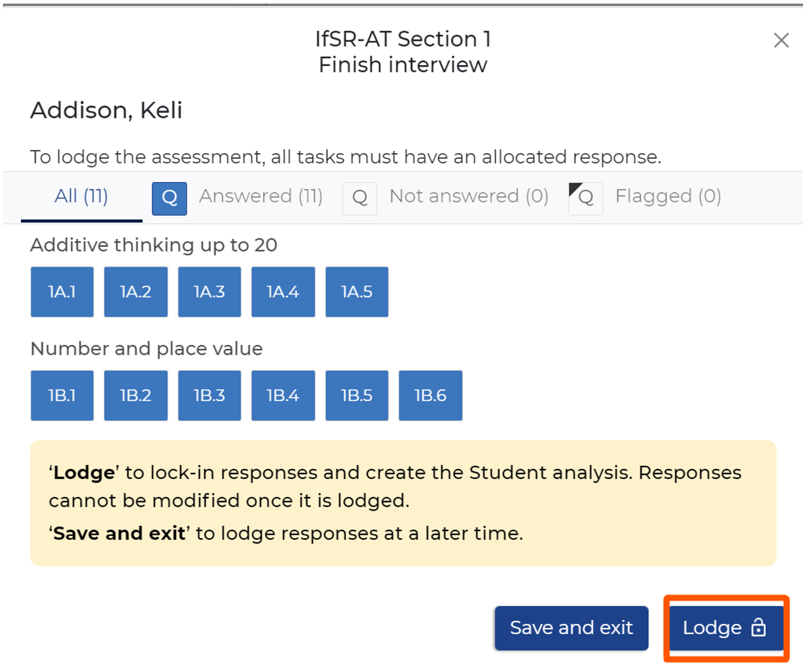
Task: Click the Not answered Q icon
Action: pyautogui.click(x=359, y=198)
